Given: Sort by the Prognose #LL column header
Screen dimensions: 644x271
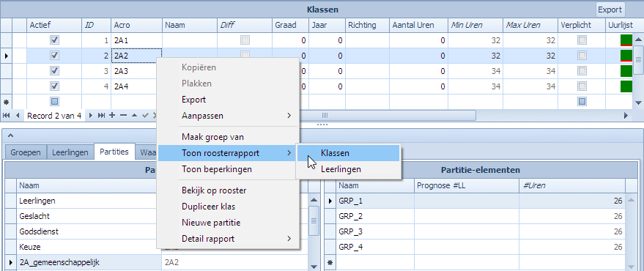Looking at the screenshot, I should pyautogui.click(x=466, y=185).
